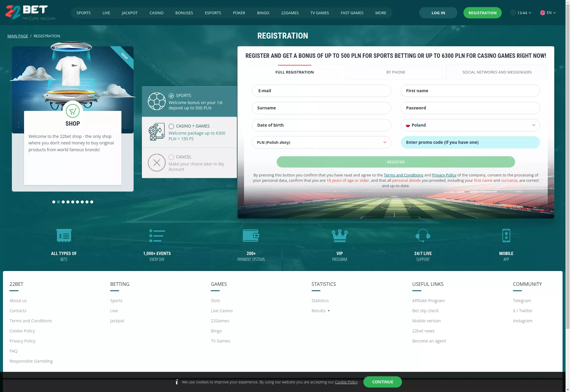Open the CASINO navigation menu item
The image size is (570, 392).
(156, 13)
